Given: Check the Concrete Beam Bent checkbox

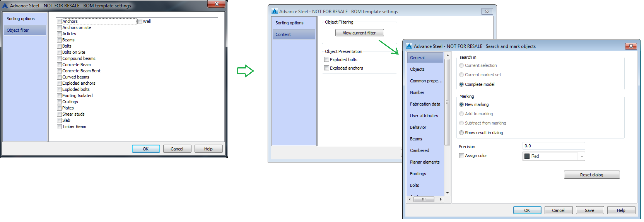Looking at the screenshot, I should click(59, 71).
